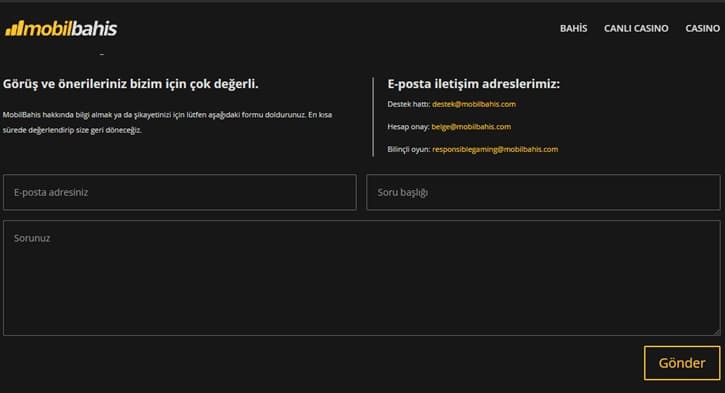Click the belge@mobilbahis.com email link
The width and height of the screenshot is (725, 393).
pos(471,127)
